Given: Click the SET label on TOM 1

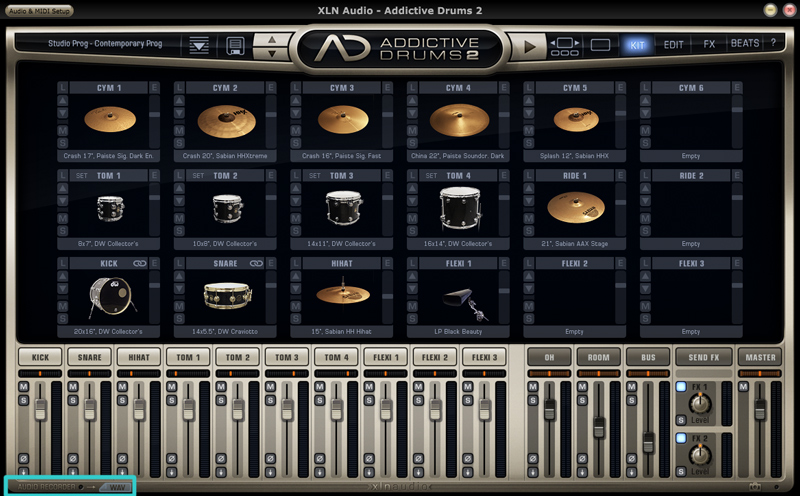Looking at the screenshot, I should pos(82,176).
